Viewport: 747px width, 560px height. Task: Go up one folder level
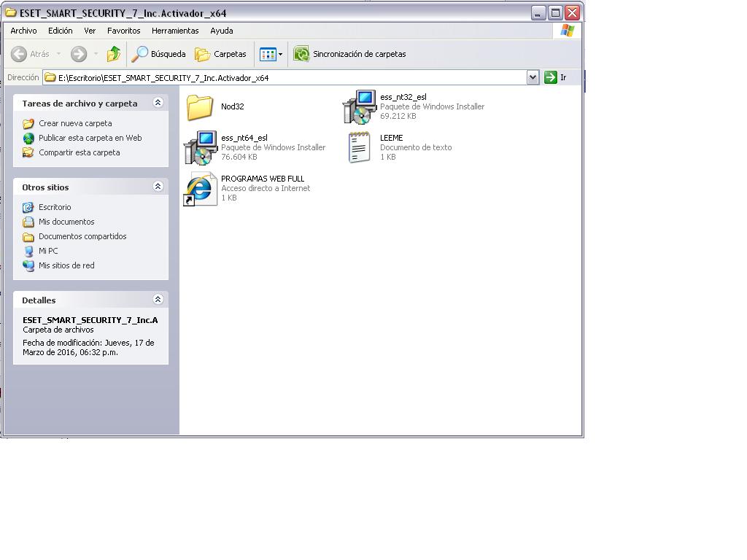point(113,54)
